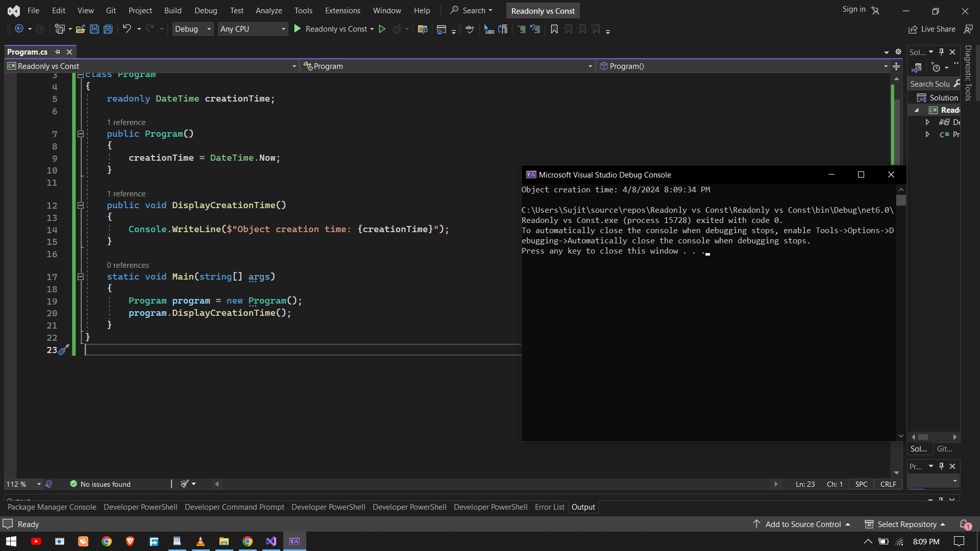Toggle a bookmark on the current line

(x=554, y=29)
